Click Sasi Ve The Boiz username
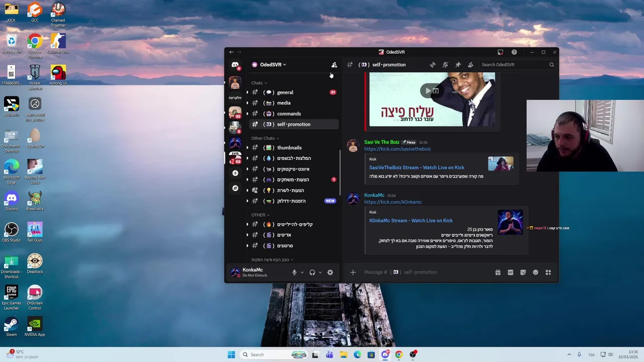This screenshot has height=362, width=644. (x=382, y=142)
